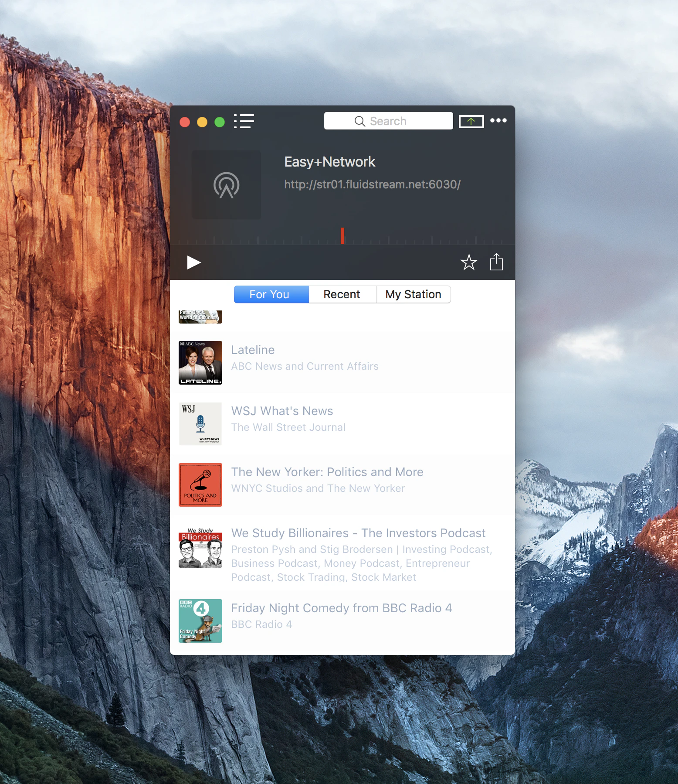The image size is (678, 784).
Task: Click the Peter Day's World of Business artwork
Action: [200, 317]
